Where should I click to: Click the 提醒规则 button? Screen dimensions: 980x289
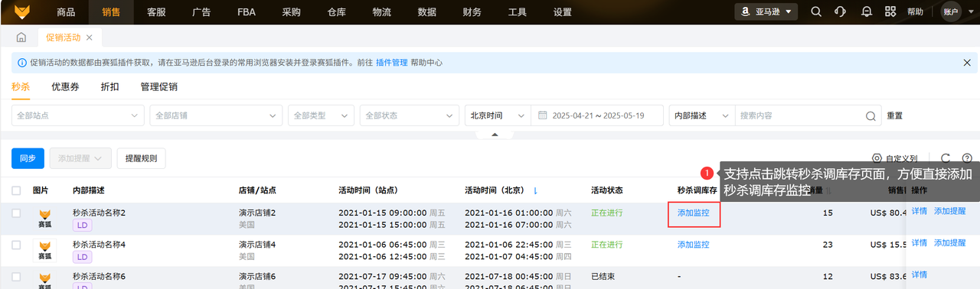click(141, 158)
